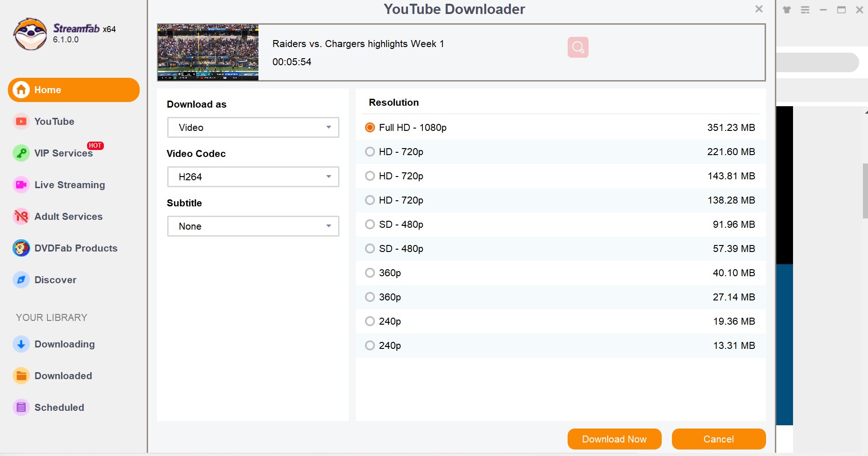Click the 221.60 MB file size
Viewport: 868px width, 456px height.
tap(731, 152)
